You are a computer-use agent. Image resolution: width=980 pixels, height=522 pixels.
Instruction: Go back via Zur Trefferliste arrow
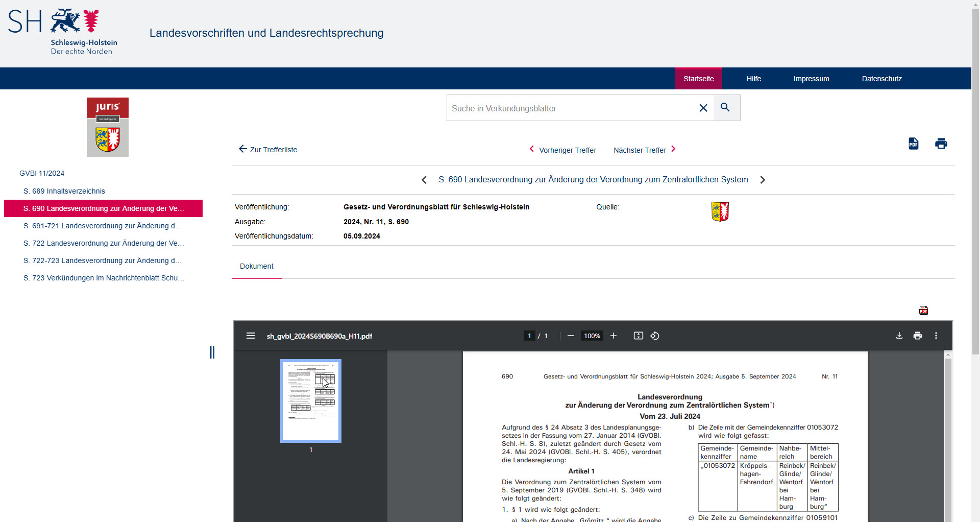[x=268, y=149]
